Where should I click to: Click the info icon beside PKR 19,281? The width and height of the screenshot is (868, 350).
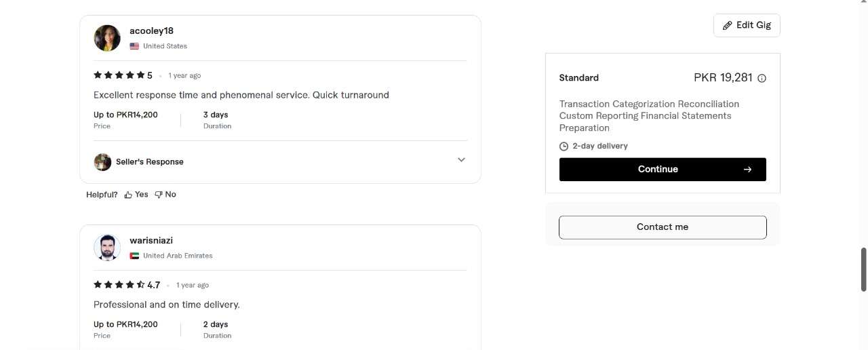coord(762,78)
